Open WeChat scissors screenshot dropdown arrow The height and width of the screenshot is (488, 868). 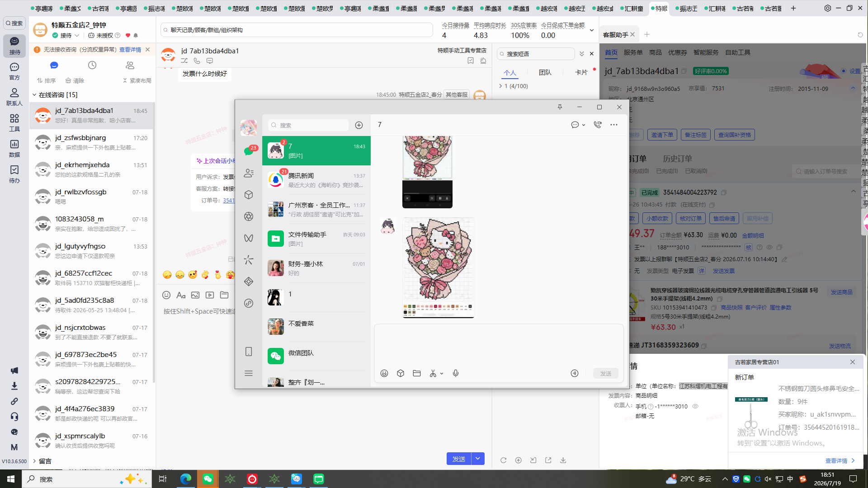click(442, 374)
